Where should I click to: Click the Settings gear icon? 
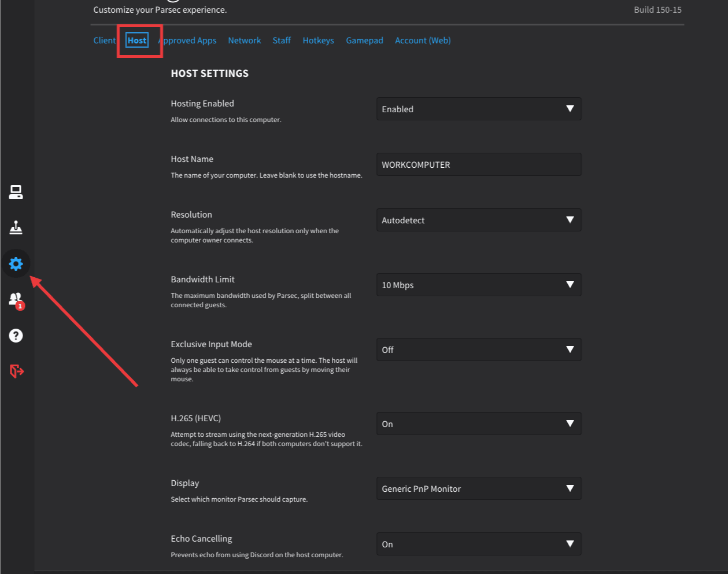pyautogui.click(x=16, y=264)
